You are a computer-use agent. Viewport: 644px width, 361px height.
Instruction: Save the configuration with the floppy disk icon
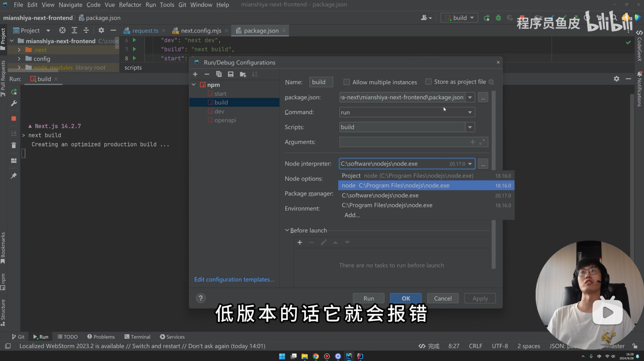[230, 74]
